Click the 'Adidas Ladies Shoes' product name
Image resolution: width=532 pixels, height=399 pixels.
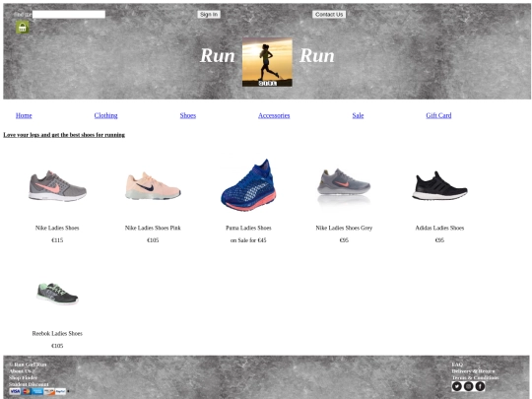pyautogui.click(x=439, y=228)
